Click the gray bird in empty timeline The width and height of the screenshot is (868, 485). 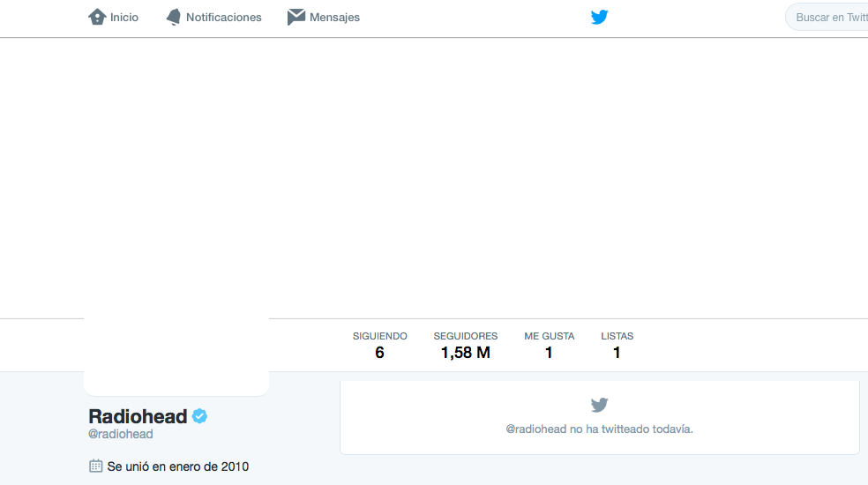[600, 405]
